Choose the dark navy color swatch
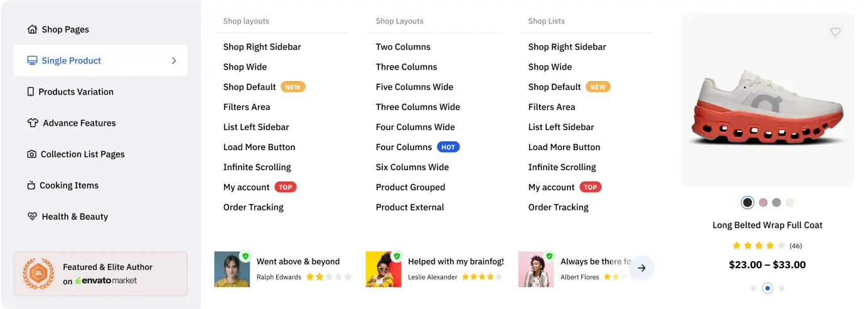Screen dimensions: 868x309 pos(747,202)
